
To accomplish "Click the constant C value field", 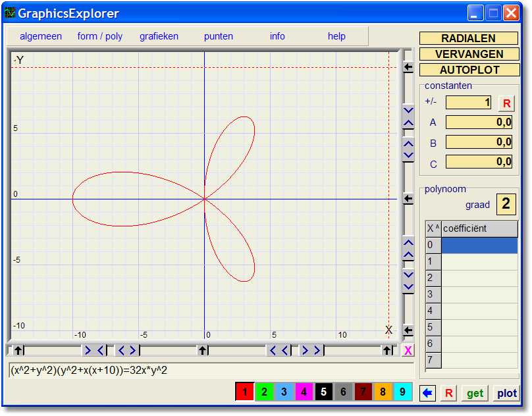I will [x=479, y=161].
